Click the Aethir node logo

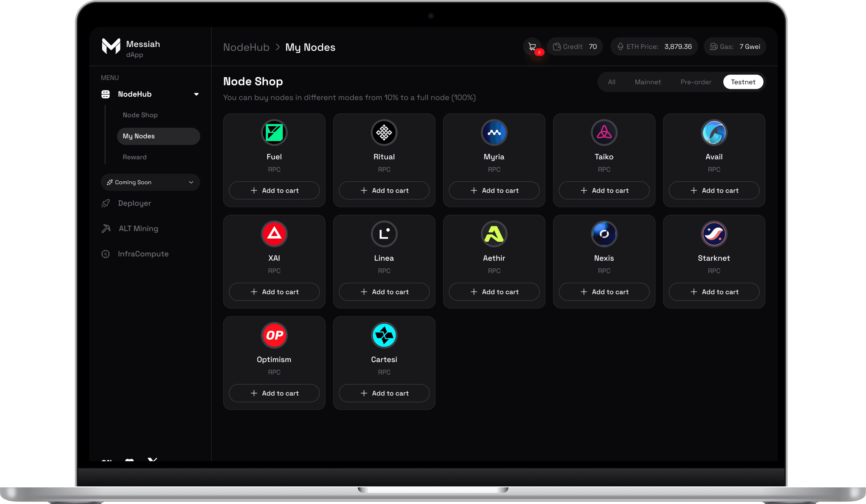point(494,234)
